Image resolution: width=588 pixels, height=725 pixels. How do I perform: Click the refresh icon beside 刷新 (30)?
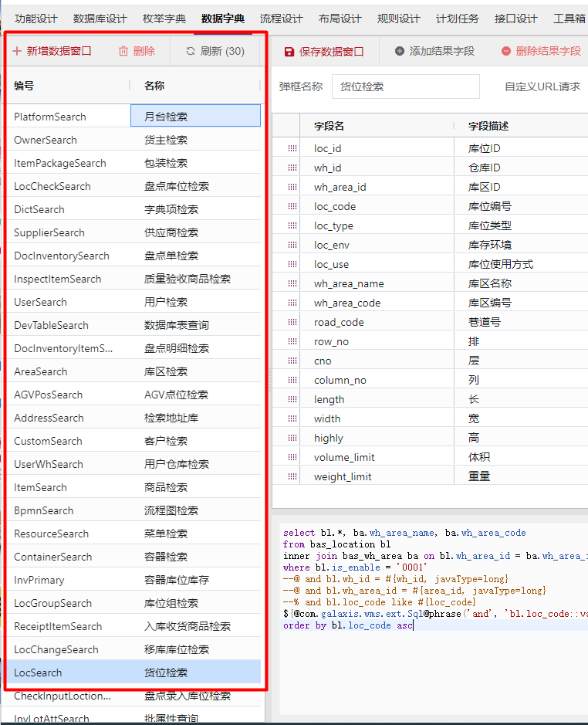(191, 51)
